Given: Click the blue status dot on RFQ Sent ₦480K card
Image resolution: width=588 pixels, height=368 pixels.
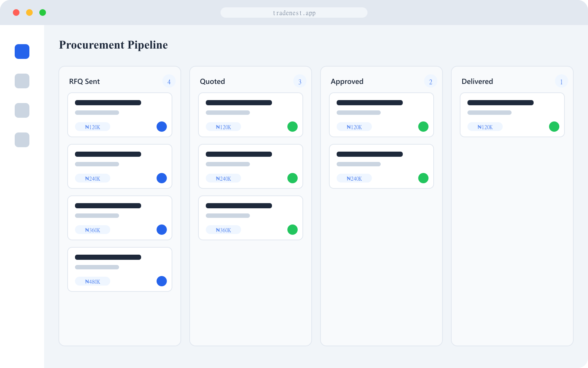Looking at the screenshot, I should point(162,281).
